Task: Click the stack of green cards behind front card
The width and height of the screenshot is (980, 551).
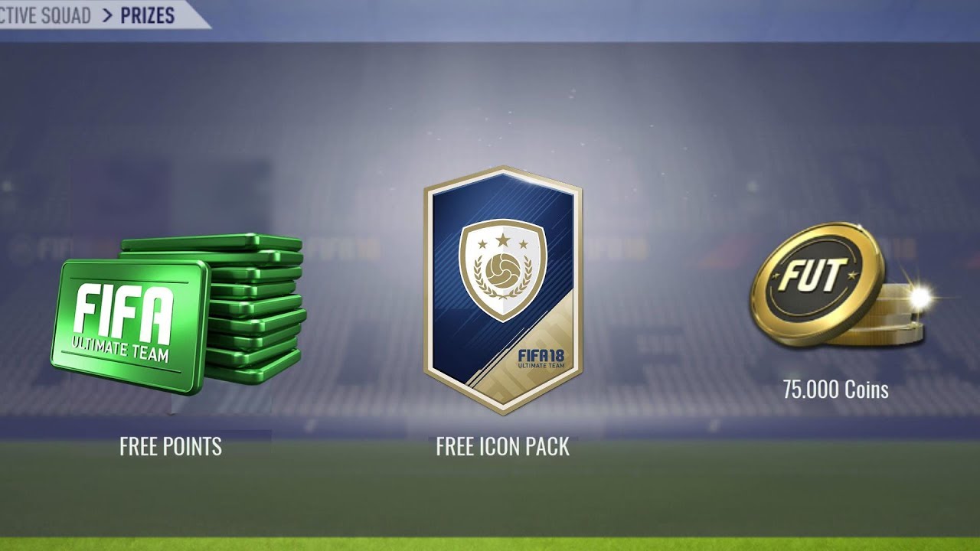Action: pyautogui.click(x=253, y=306)
